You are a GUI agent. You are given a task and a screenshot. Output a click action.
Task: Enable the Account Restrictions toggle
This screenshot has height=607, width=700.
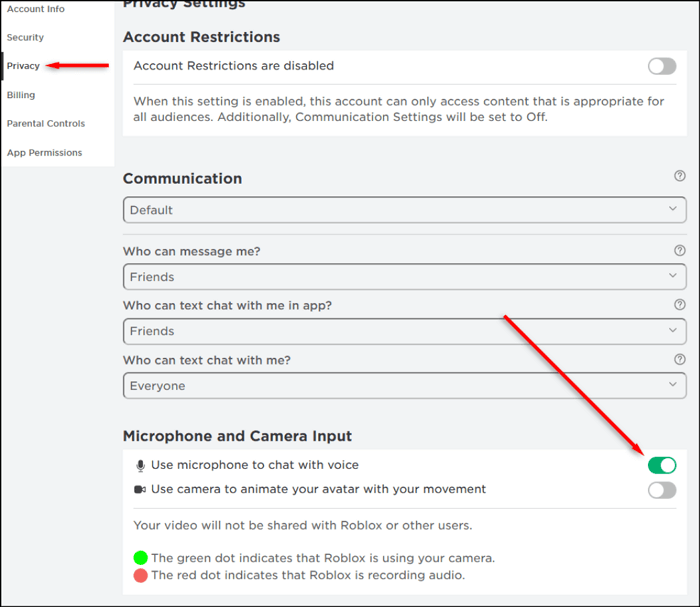tap(661, 66)
